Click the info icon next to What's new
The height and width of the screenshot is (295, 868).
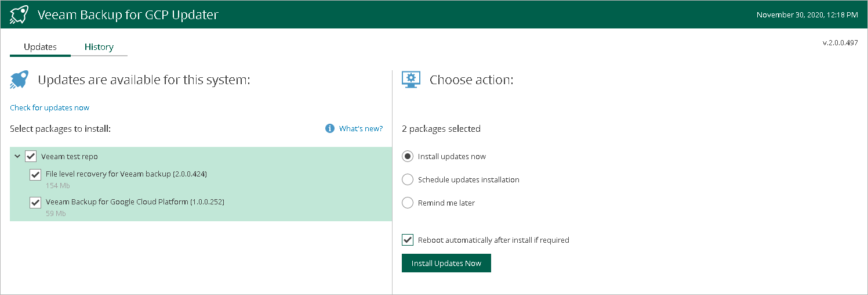point(330,128)
